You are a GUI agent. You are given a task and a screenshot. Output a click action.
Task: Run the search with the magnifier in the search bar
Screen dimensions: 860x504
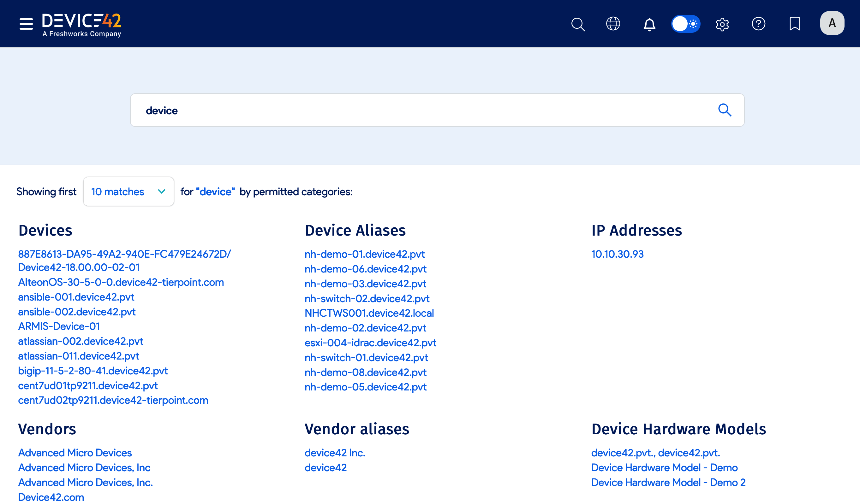(725, 110)
